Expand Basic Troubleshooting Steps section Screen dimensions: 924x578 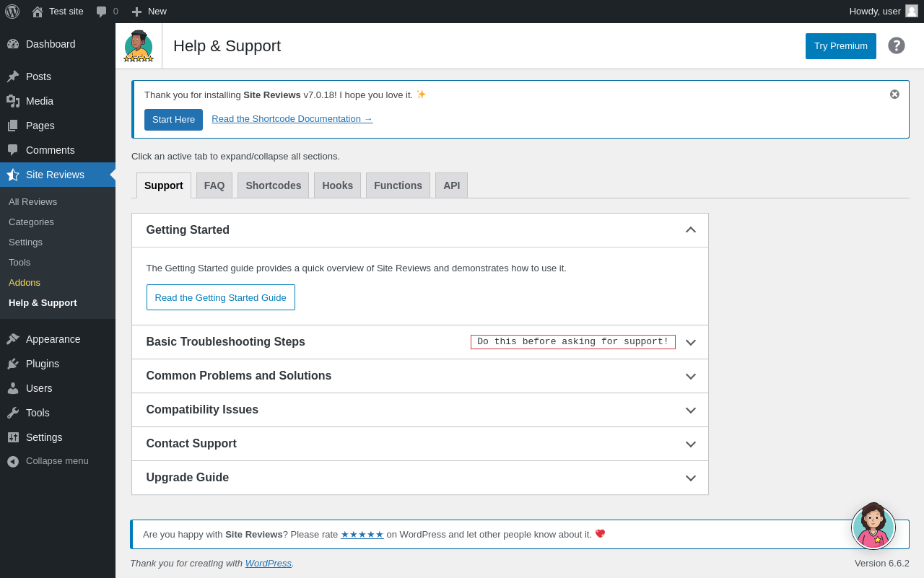[x=691, y=342]
